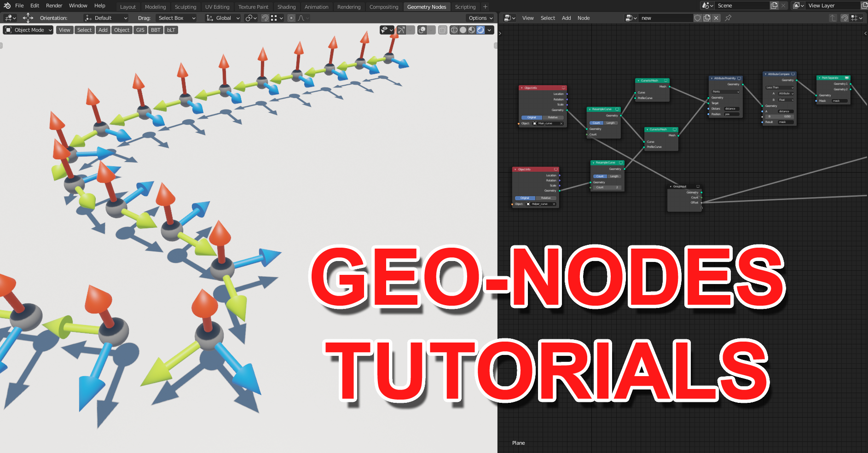Open the node editor Node menu
The width and height of the screenshot is (868, 453).
pyautogui.click(x=584, y=18)
